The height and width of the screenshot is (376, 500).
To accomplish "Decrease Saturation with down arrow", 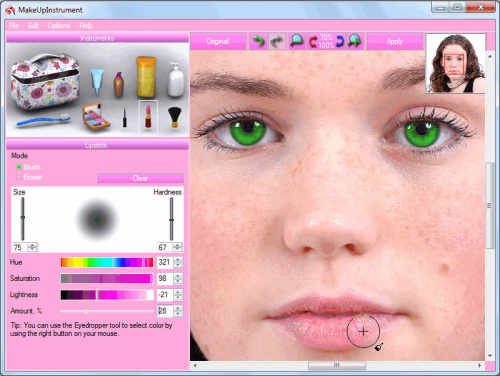I will [x=178, y=281].
